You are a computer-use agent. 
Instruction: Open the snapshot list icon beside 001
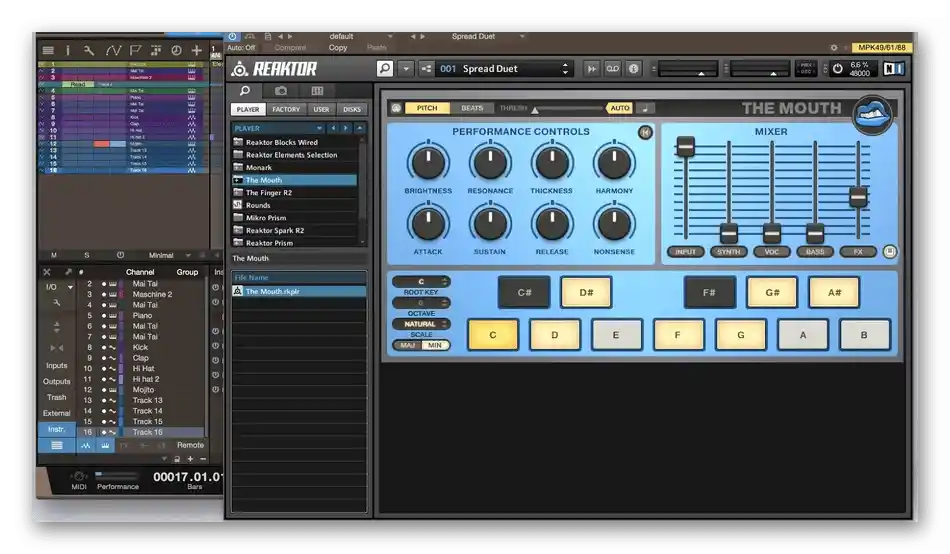pos(427,68)
